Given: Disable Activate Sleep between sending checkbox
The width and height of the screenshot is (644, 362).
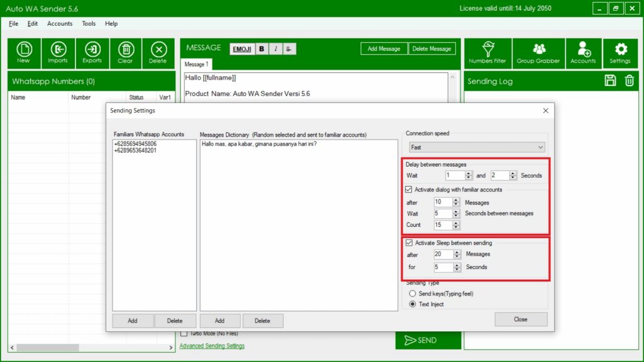Looking at the screenshot, I should (x=409, y=243).
